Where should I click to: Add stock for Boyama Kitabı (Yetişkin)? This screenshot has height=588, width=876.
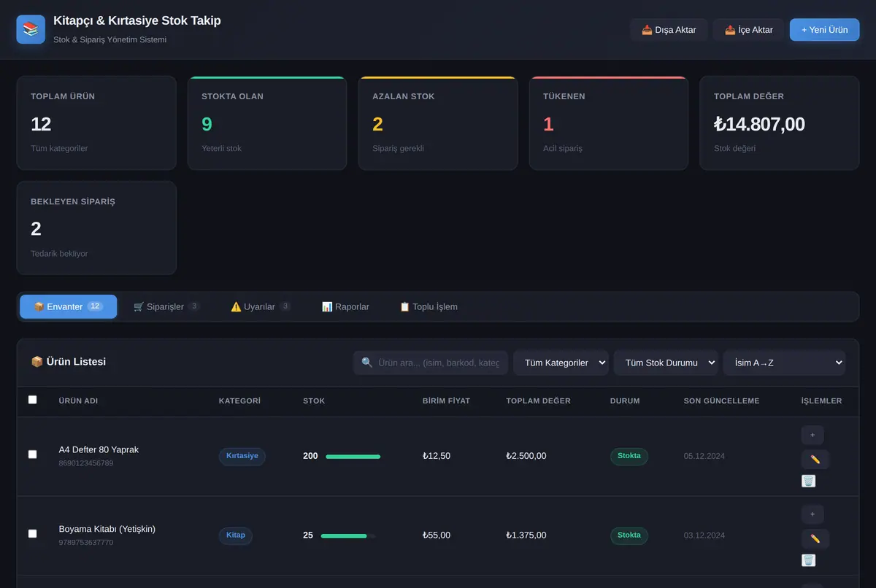(812, 514)
